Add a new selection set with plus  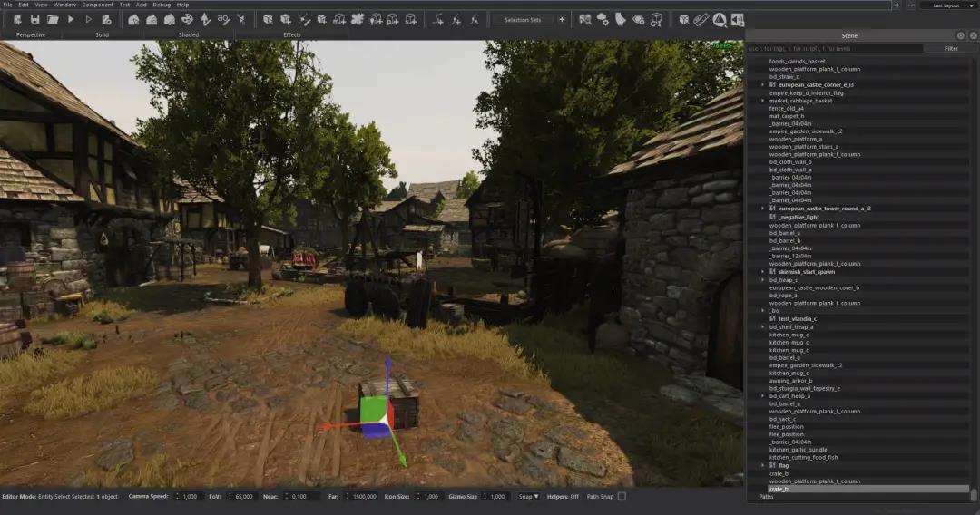pos(562,20)
